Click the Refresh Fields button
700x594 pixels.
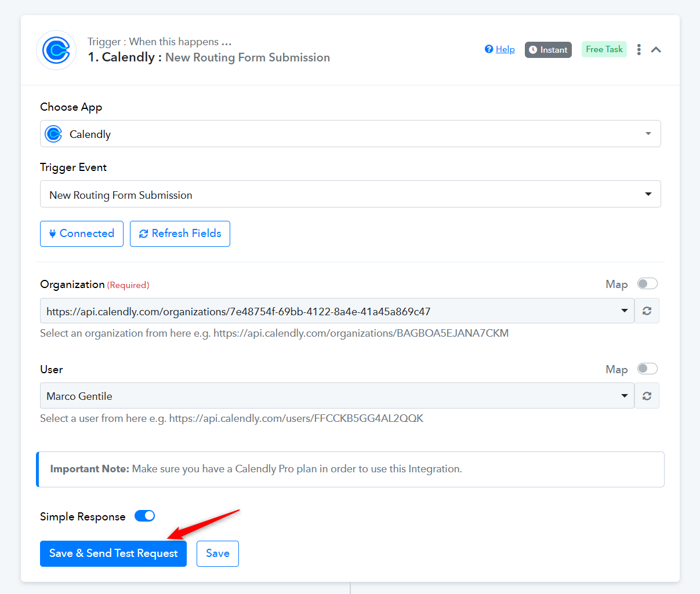point(180,234)
